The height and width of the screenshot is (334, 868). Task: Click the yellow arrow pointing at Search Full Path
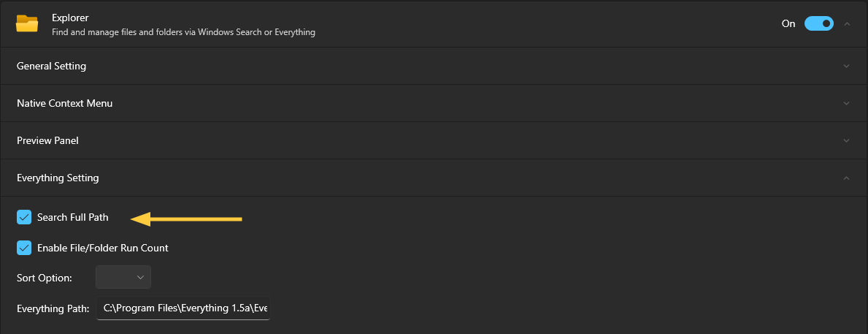click(x=186, y=218)
